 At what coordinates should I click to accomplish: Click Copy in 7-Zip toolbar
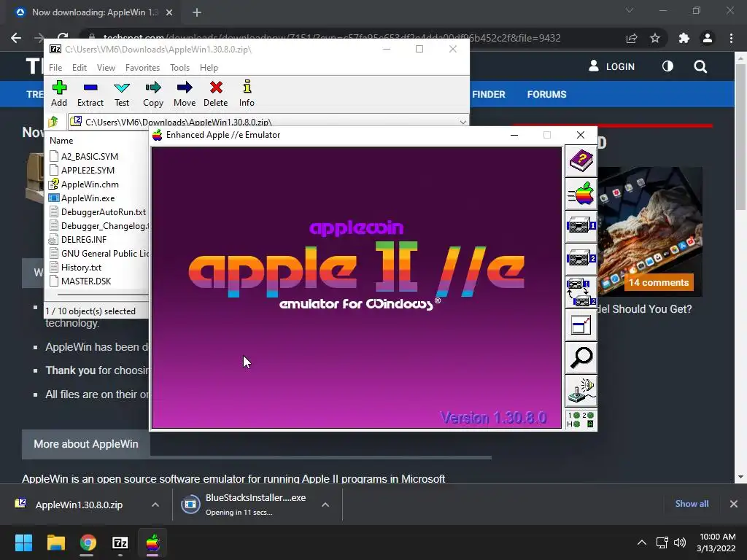click(x=153, y=94)
